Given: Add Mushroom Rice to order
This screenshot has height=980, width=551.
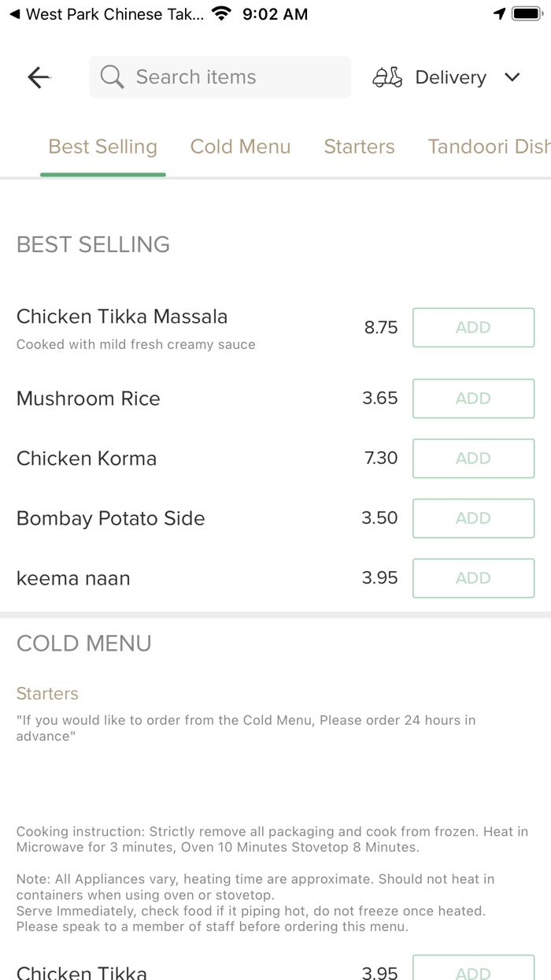Looking at the screenshot, I should [x=473, y=399].
